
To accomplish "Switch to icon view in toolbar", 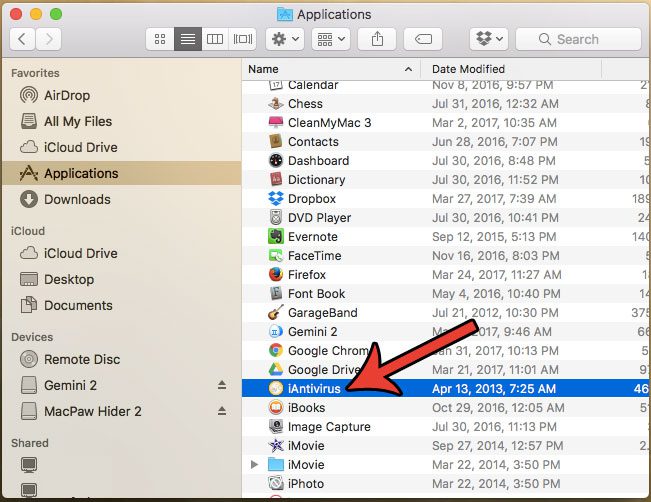I will (160, 39).
